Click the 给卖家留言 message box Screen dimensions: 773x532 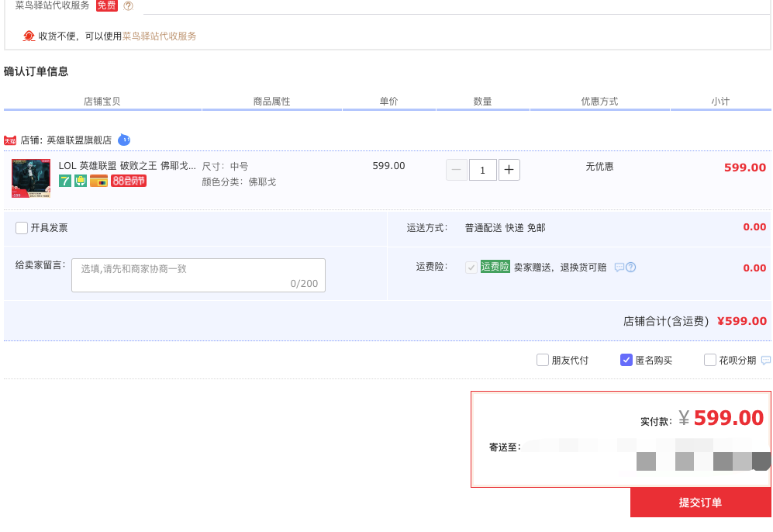coord(198,275)
